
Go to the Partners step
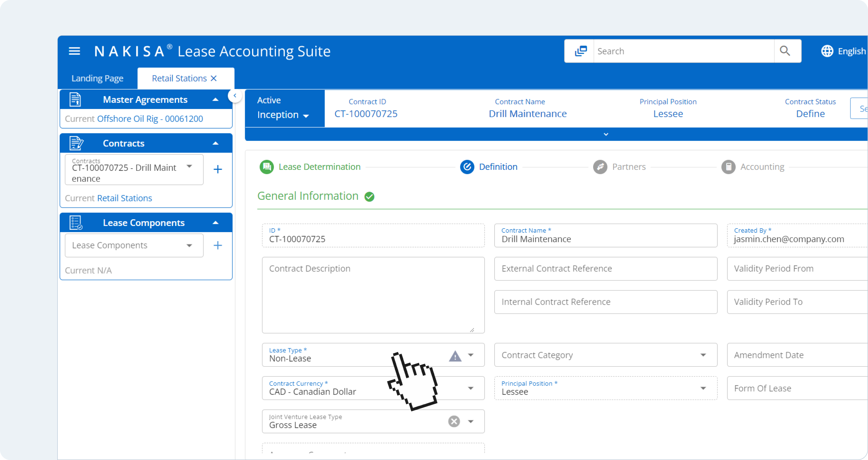click(629, 167)
